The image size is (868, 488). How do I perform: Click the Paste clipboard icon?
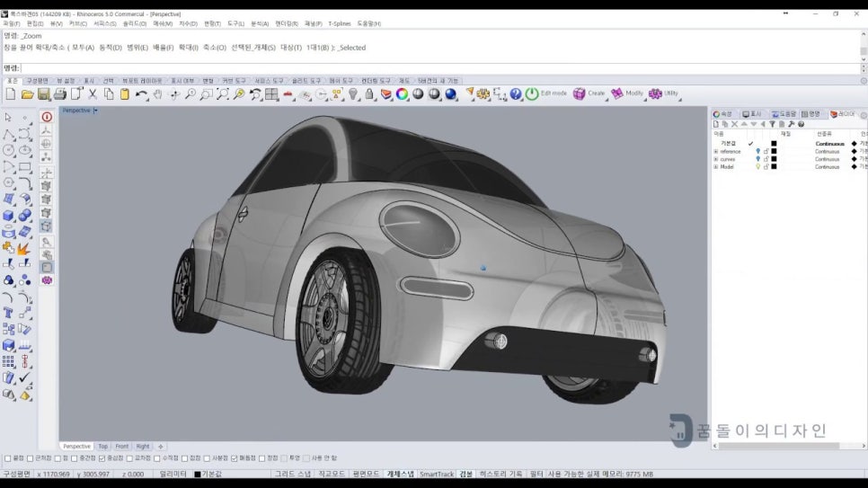(125, 94)
